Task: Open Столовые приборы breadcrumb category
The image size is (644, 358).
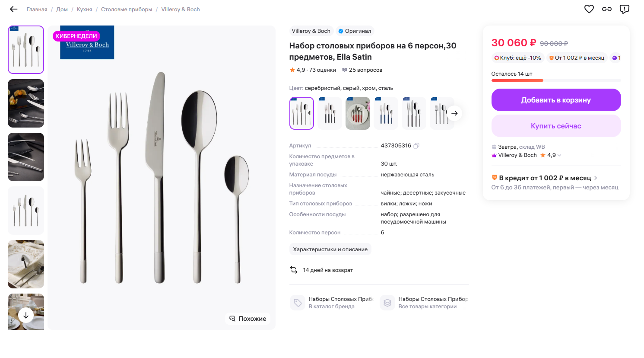Action: (x=127, y=10)
